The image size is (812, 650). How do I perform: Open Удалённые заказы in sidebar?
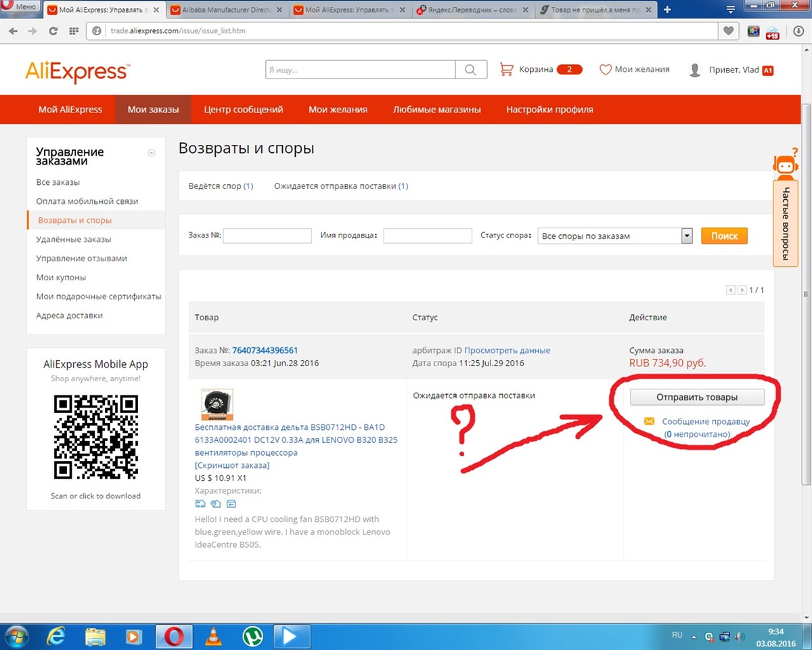(x=74, y=239)
